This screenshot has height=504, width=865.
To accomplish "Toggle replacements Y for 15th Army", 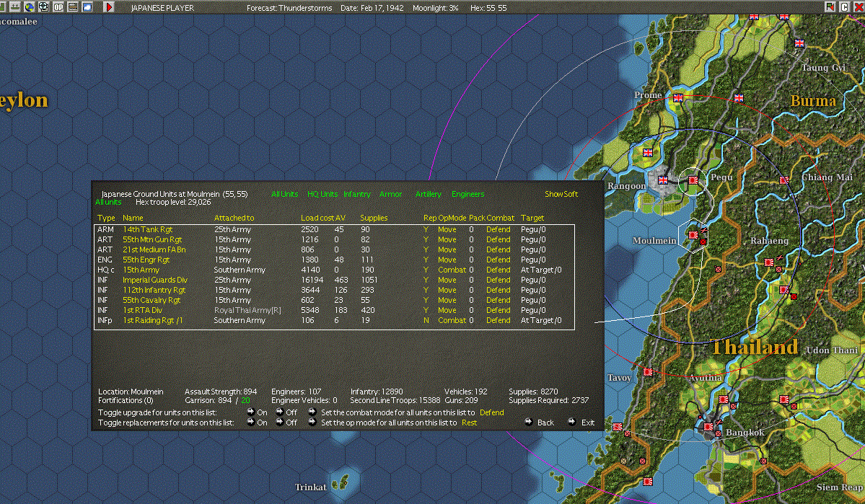I will click(426, 270).
